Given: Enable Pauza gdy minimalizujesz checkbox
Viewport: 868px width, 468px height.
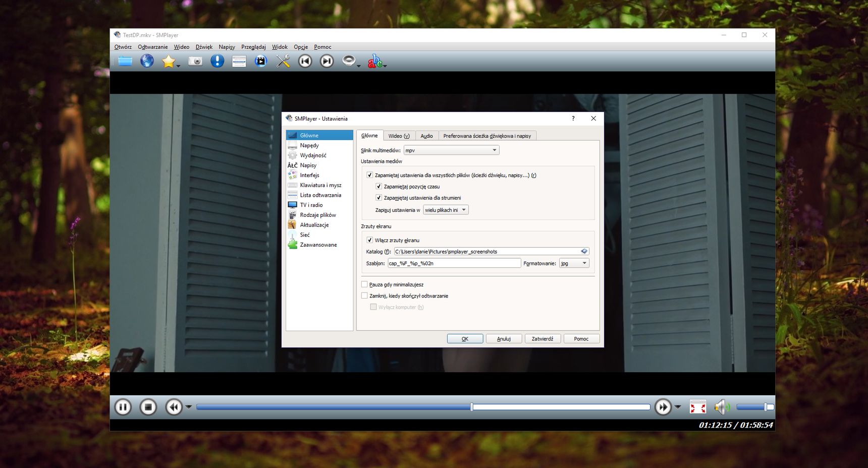Looking at the screenshot, I should click(364, 284).
